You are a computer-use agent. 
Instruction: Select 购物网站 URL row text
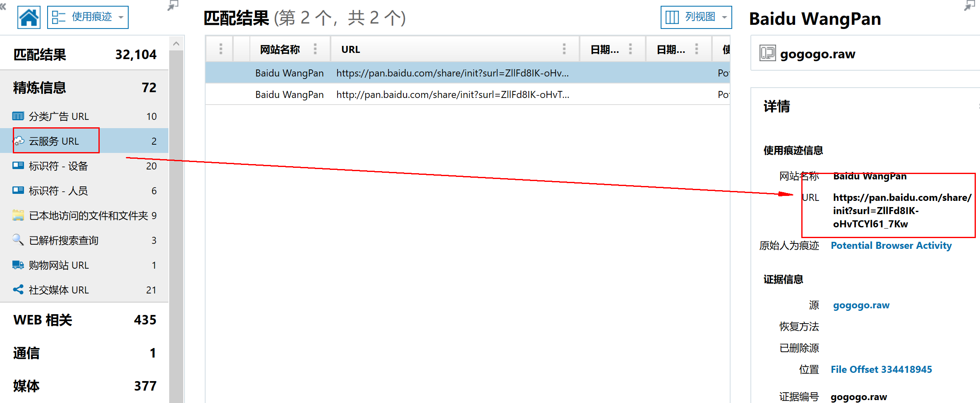click(x=59, y=265)
